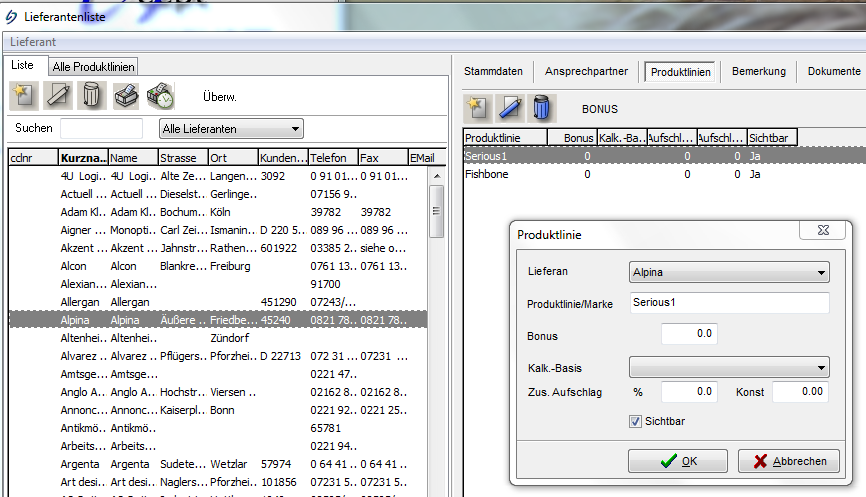Screen dimensions: 866x497
Task: Confirm the dialog with the OK button
Action: [x=678, y=461]
